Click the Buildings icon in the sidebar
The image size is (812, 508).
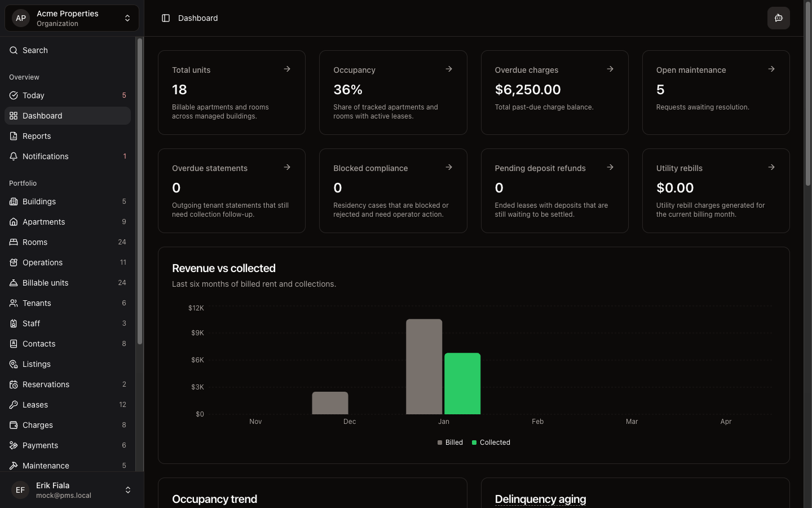tap(13, 202)
